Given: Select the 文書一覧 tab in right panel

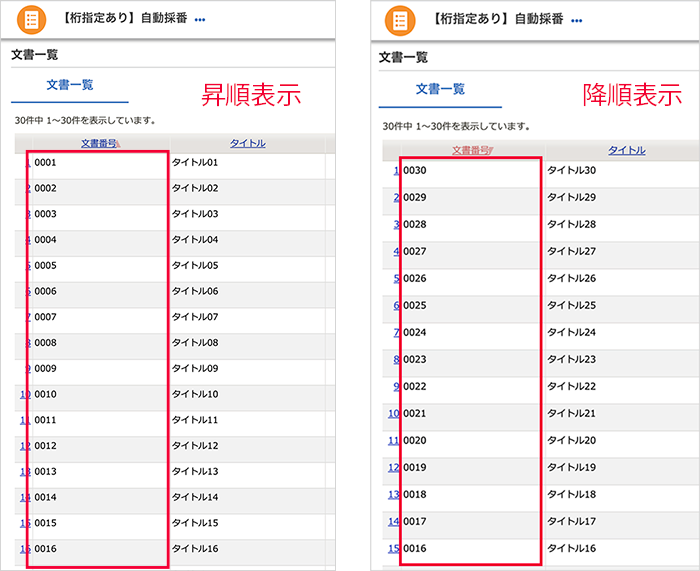Looking at the screenshot, I should (x=440, y=89).
